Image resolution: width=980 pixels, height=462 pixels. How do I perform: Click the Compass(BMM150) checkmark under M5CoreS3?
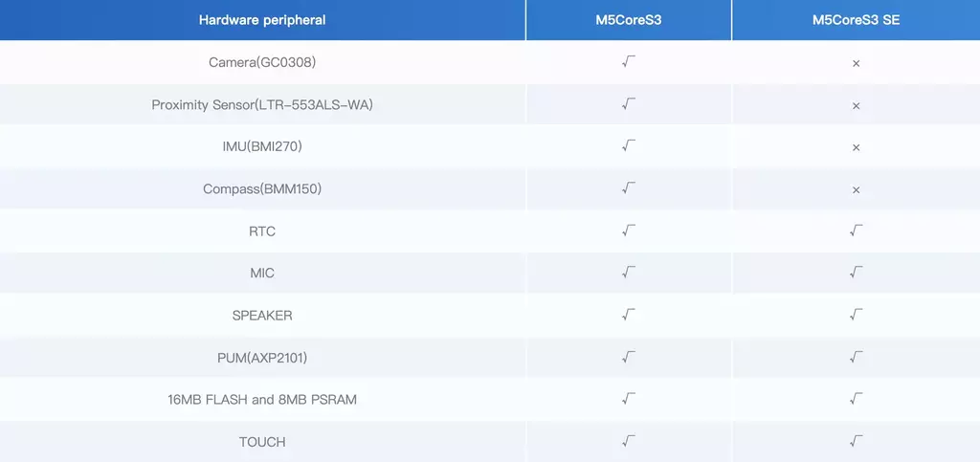tap(629, 187)
